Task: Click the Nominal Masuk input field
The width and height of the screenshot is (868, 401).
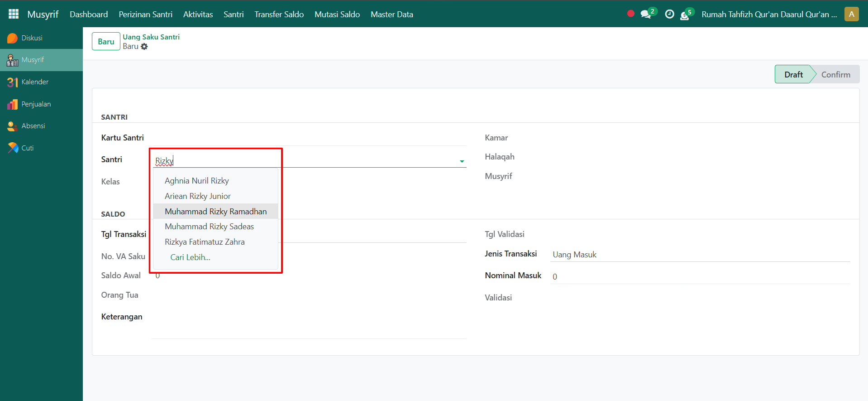Action: [x=699, y=276]
